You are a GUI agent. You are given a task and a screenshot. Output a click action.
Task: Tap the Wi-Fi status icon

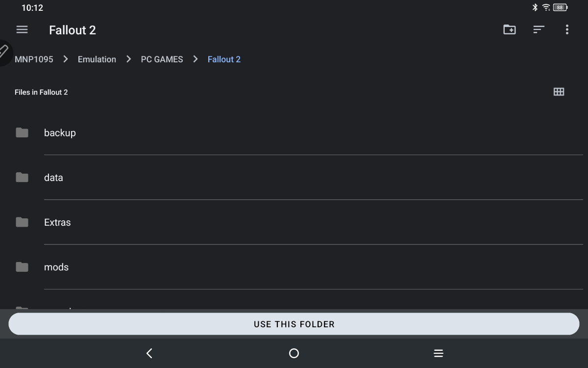pyautogui.click(x=546, y=7)
